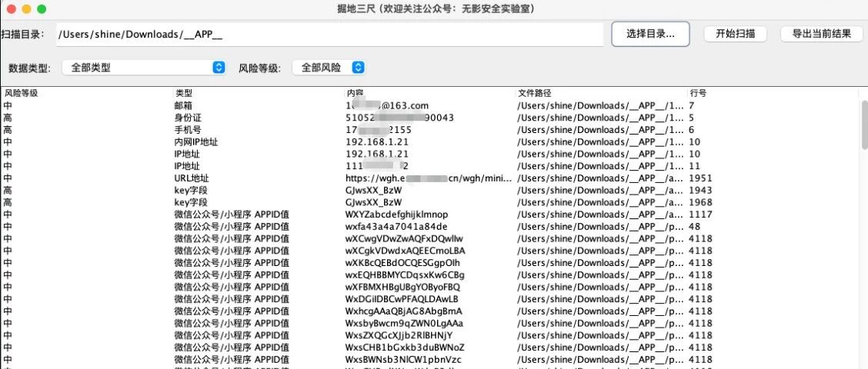Click line number 11 in IP地址 row

694,167
